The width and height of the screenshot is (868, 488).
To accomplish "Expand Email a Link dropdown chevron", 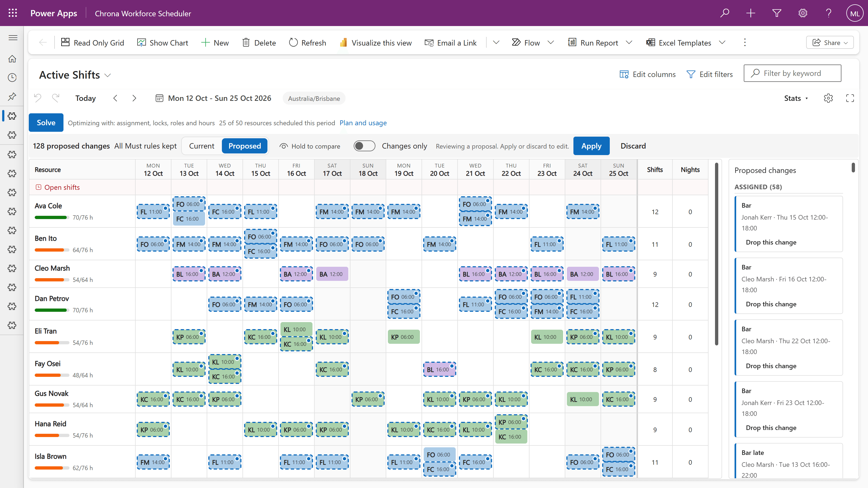I will 496,43.
